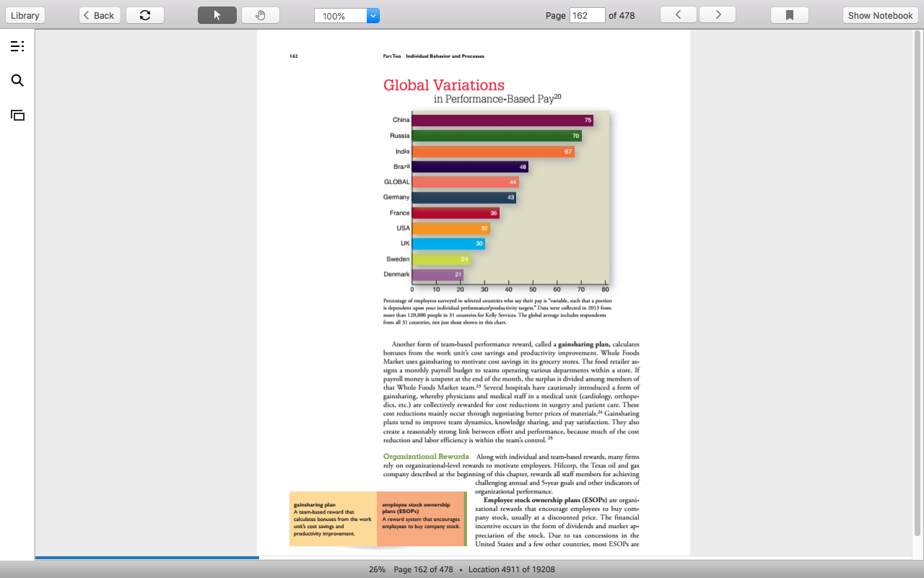Open the search magnifier in the sidebar
The image size is (924, 578).
17,80
